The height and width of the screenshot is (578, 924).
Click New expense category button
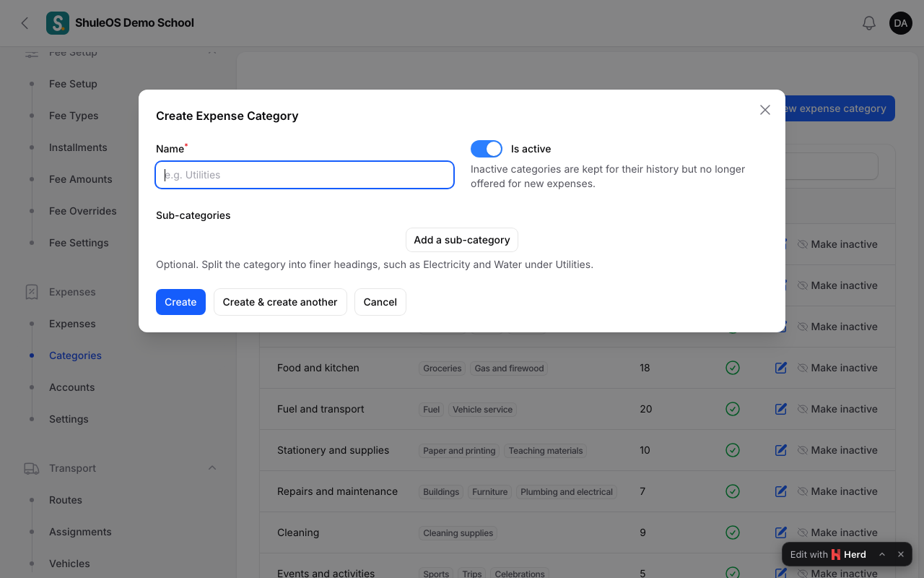[x=840, y=108]
